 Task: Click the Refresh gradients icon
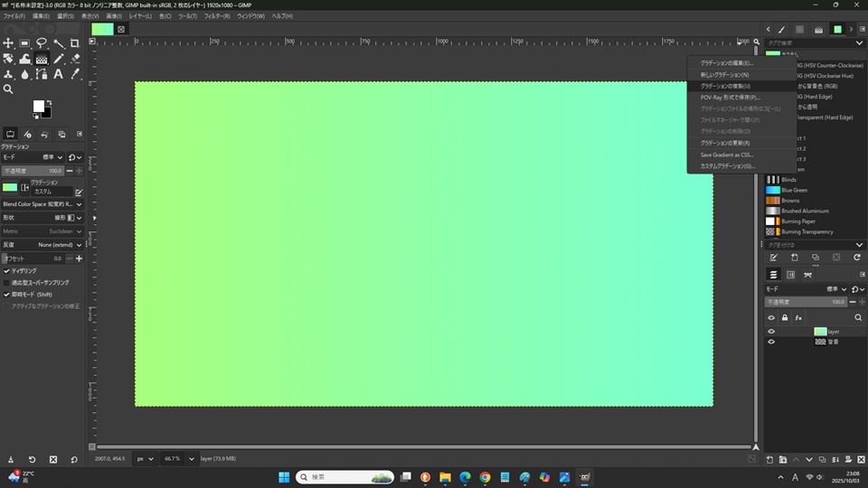[856, 258]
